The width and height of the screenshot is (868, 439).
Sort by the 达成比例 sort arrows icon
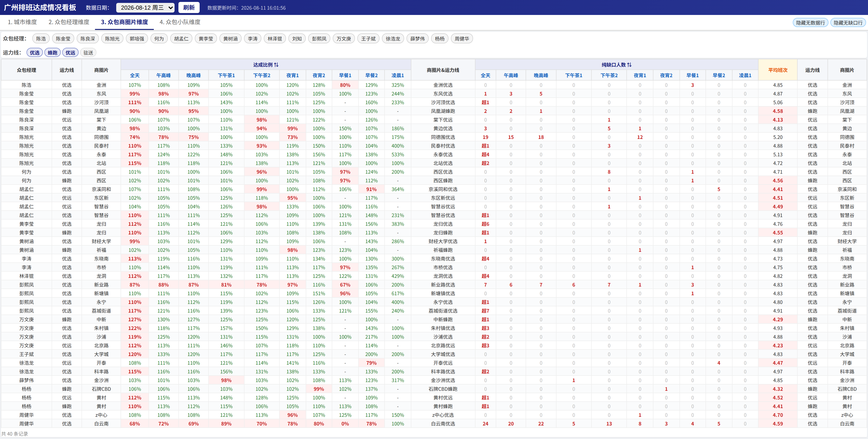point(276,65)
